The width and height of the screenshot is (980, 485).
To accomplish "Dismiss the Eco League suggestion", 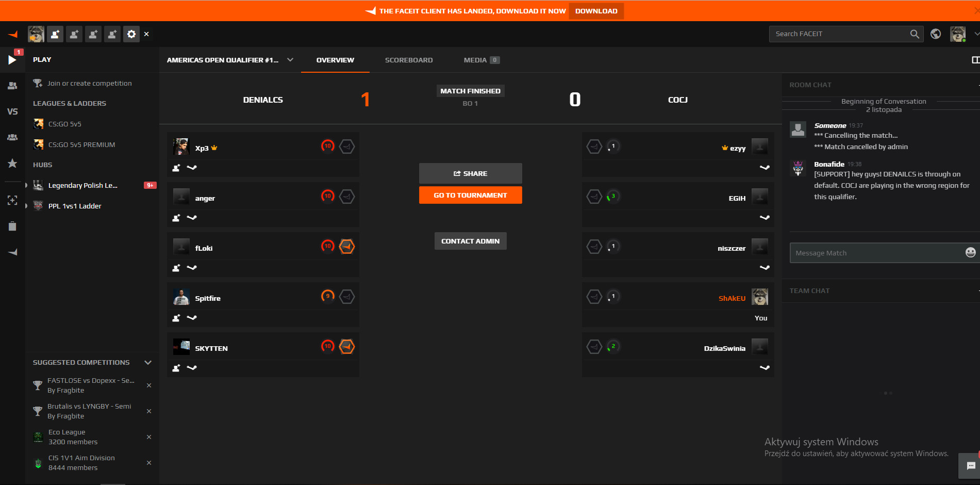I will 149,437.
